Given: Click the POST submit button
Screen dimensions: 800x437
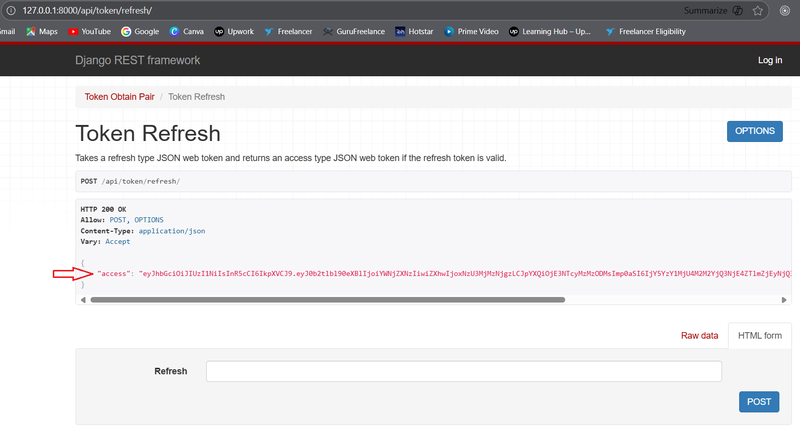Looking at the screenshot, I should [759, 402].
